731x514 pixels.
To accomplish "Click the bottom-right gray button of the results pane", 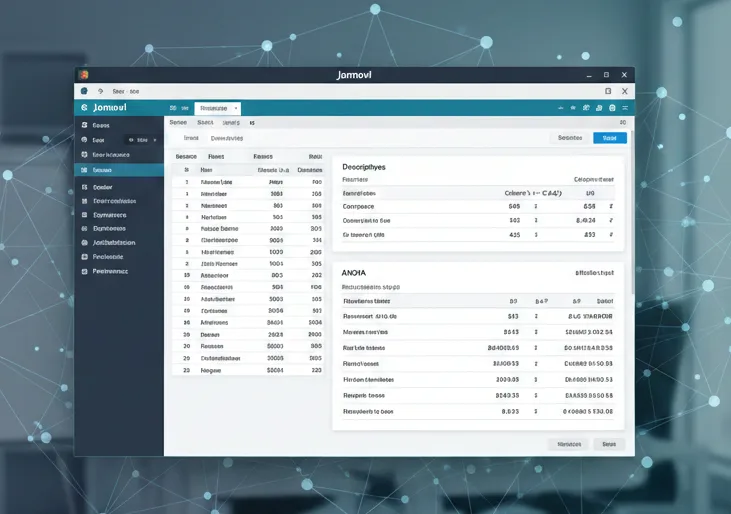I will point(609,444).
